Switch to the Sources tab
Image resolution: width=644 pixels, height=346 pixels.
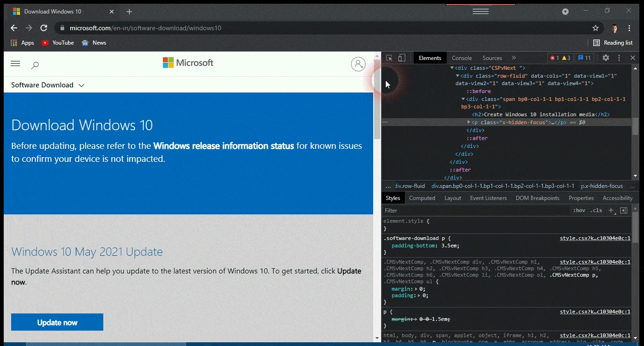tap(492, 58)
